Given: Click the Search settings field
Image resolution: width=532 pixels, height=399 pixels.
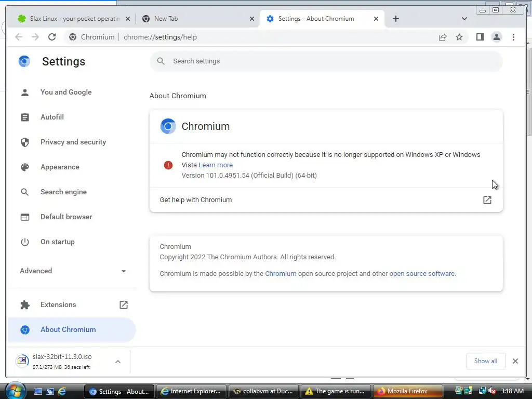Looking at the screenshot, I should 326,61.
